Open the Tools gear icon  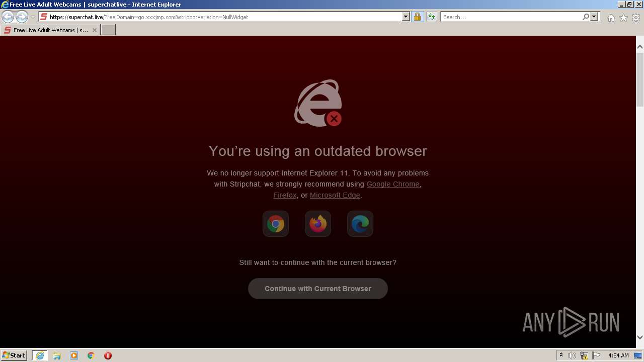pyautogui.click(x=636, y=18)
